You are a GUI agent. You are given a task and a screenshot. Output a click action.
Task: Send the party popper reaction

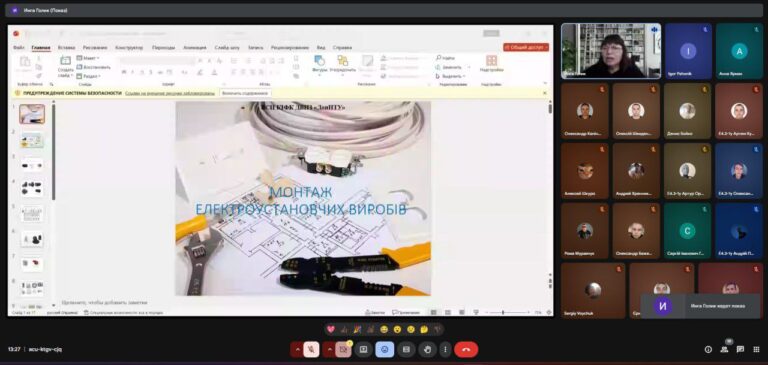coord(357,329)
